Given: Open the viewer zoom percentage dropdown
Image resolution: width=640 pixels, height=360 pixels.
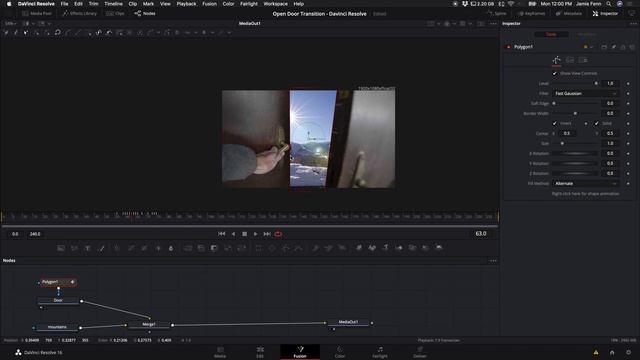Looking at the screenshot, I should (x=10, y=24).
